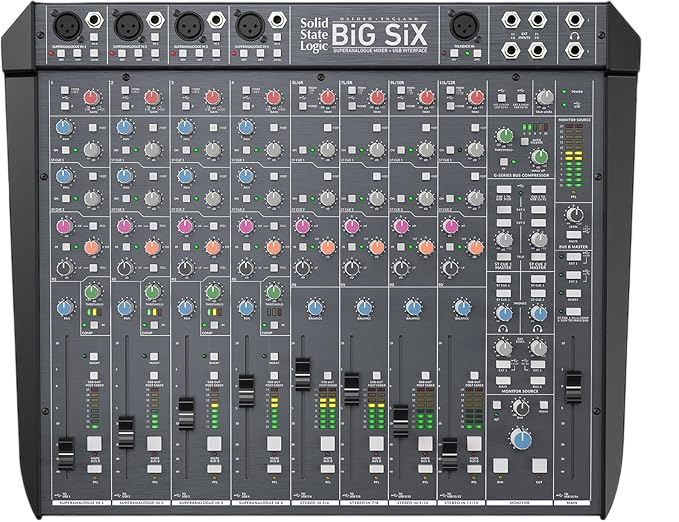Click the ST Cue 2 Master grey knob

click(x=539, y=239)
